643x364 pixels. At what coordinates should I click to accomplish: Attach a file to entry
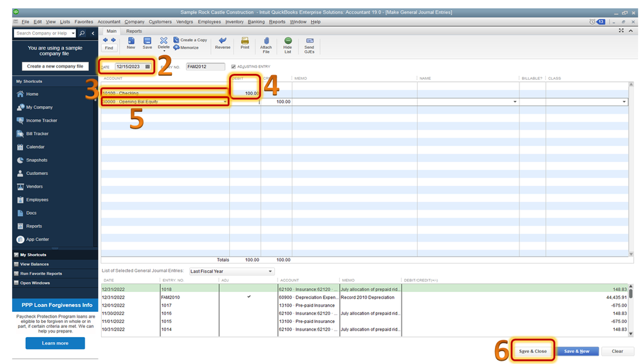[x=266, y=45]
